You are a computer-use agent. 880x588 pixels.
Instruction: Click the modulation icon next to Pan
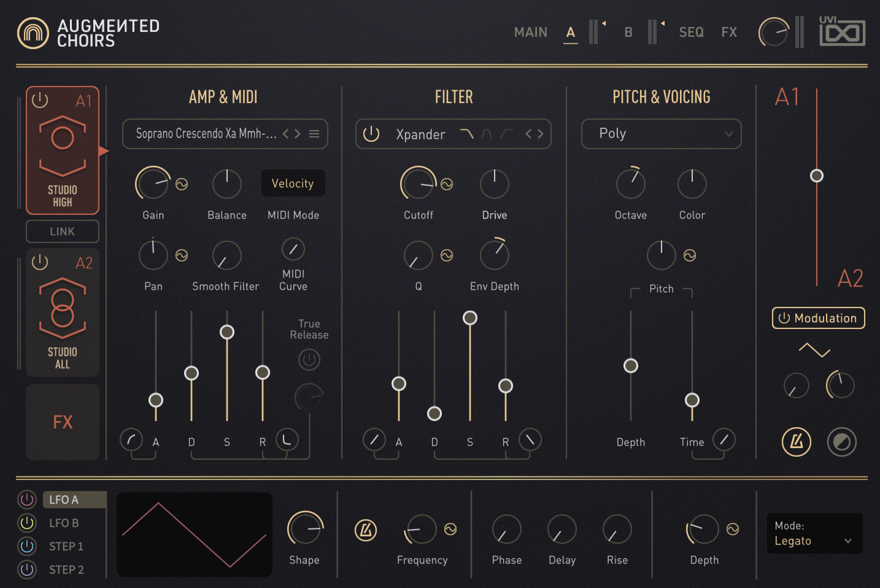pos(182,255)
